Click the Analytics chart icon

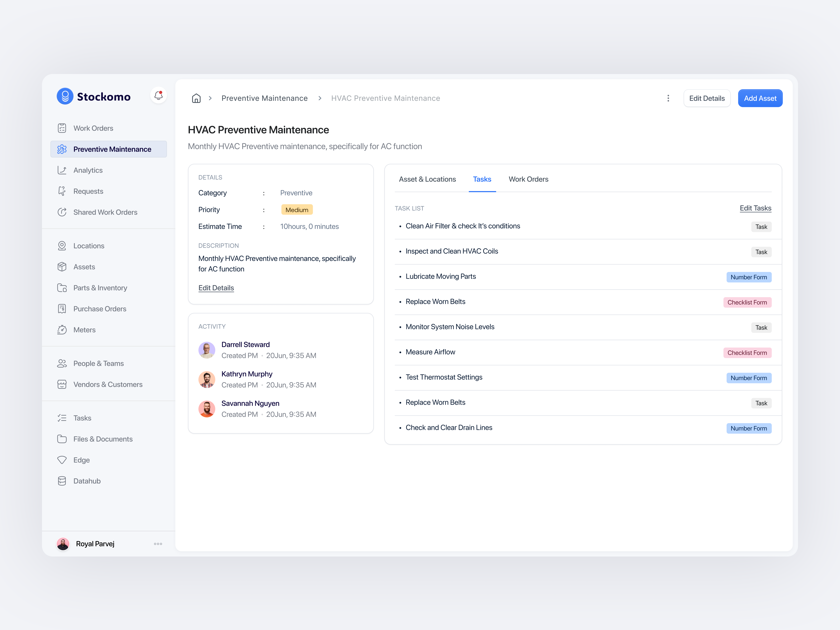pyautogui.click(x=62, y=170)
